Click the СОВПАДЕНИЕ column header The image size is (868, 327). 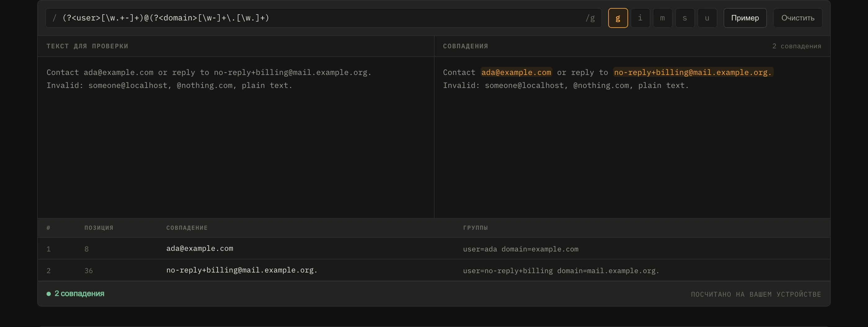(x=187, y=228)
